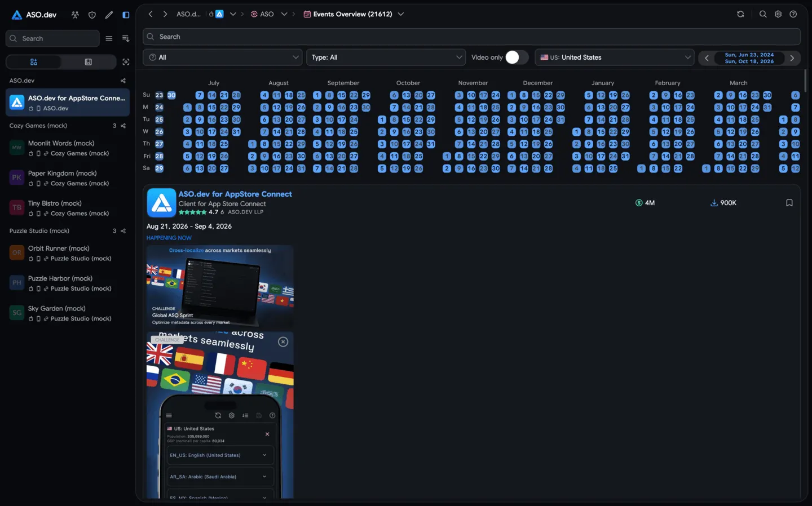Image resolution: width=812 pixels, height=506 pixels.
Task: Click the magnifier icon at top right
Action: (763, 14)
